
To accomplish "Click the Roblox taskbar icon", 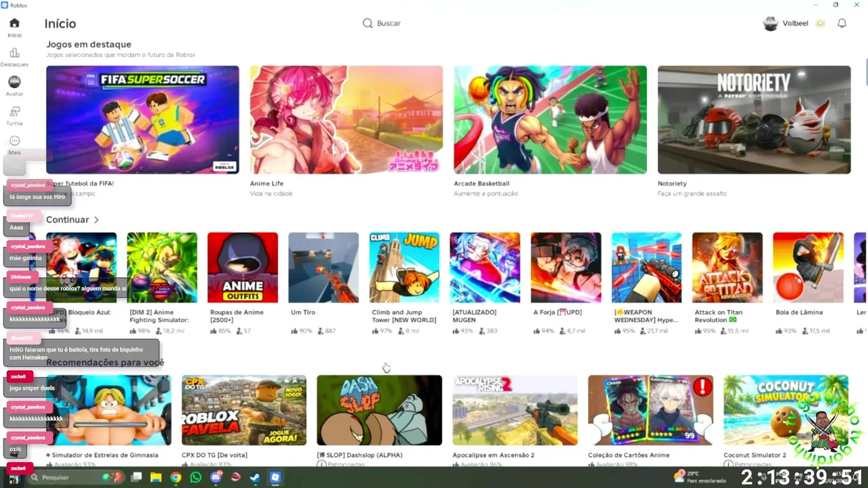I will pos(275,477).
